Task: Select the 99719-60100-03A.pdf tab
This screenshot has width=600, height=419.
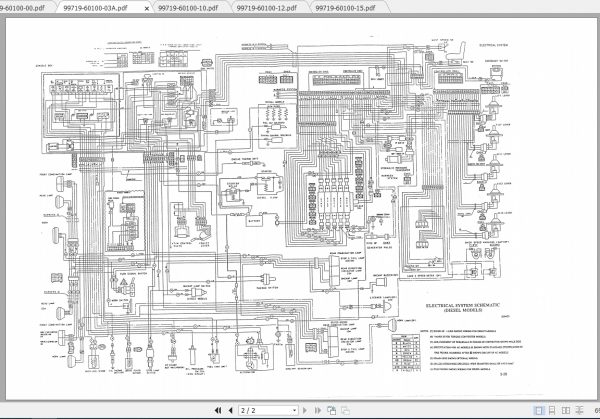Action: 96,8
